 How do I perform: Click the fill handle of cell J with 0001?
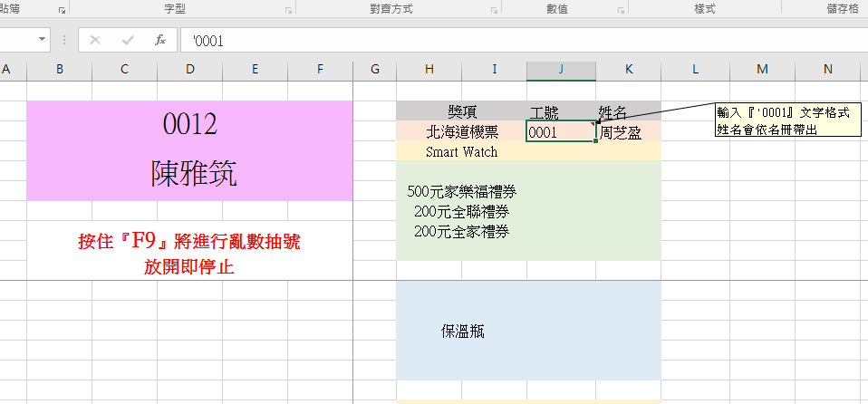[x=595, y=141]
